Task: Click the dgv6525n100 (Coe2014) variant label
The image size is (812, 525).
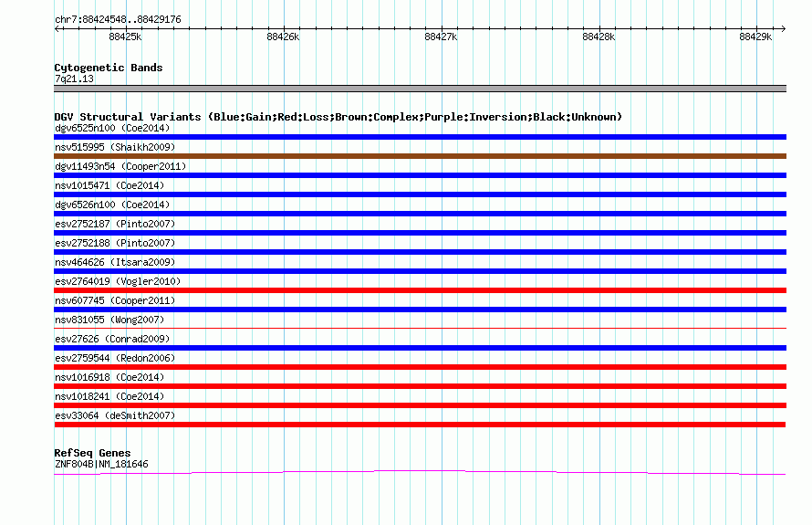Action: (112, 128)
